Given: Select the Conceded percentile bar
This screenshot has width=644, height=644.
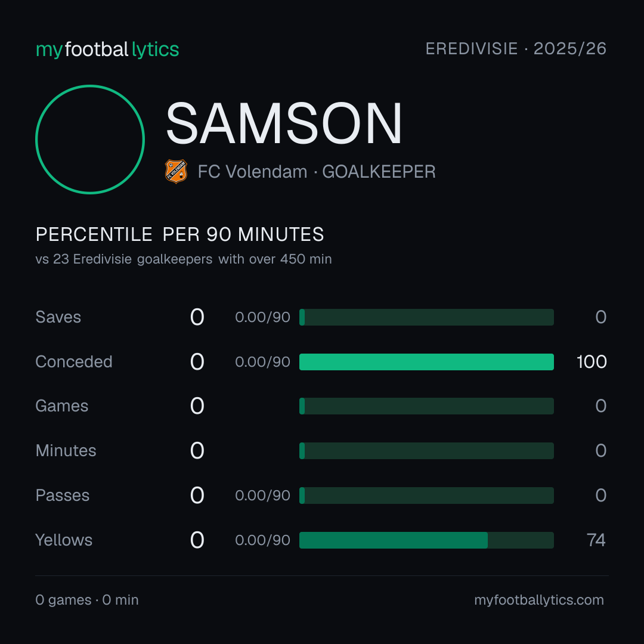Looking at the screenshot, I should coord(426,362).
